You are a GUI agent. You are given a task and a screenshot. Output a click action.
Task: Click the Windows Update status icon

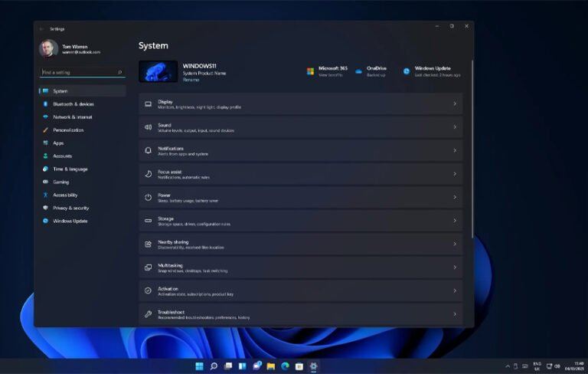pos(407,71)
